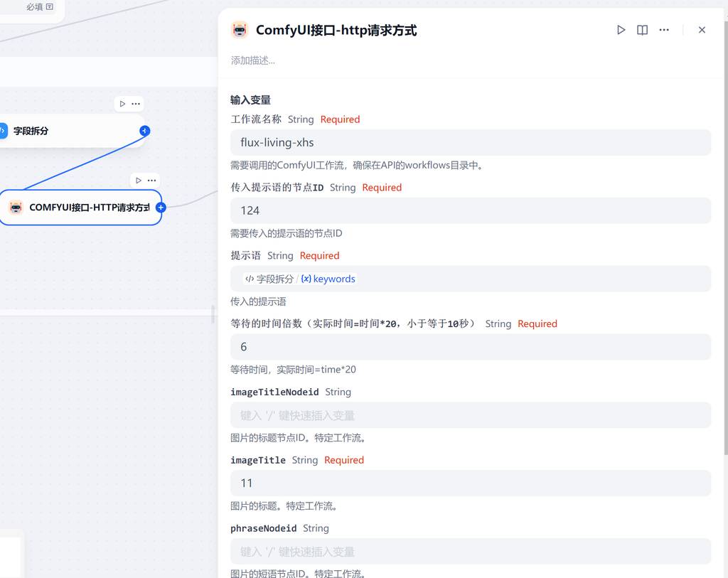Screen dimensions: 728x578
Task: Click the plus handle on 字段拆分 node
Action: (145, 131)
